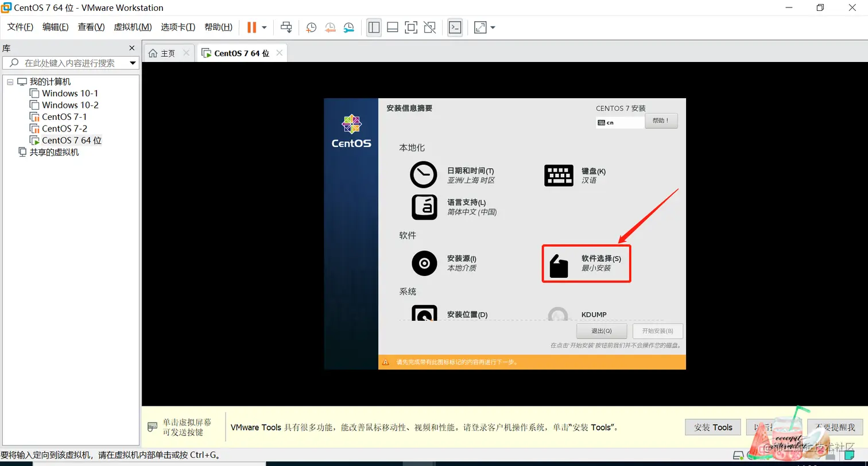
Task: Click the 本地化 section heading
Action: [412, 148]
